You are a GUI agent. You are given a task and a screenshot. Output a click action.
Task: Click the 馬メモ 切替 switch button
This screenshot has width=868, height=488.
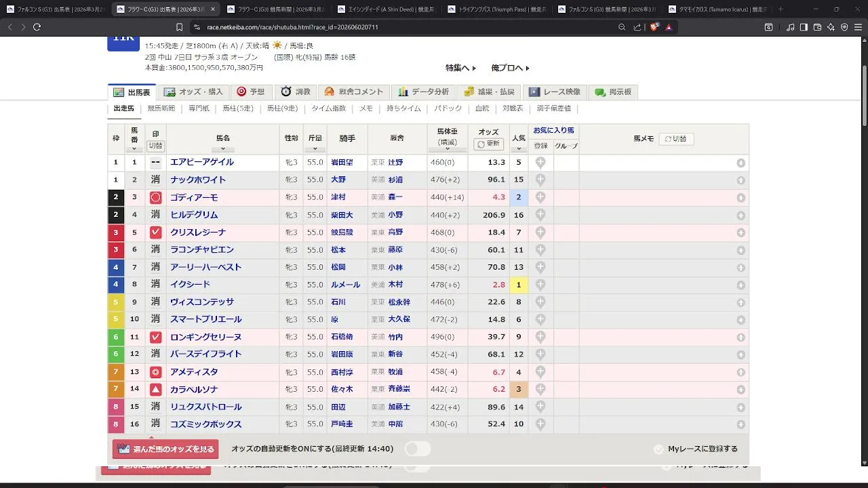676,139
